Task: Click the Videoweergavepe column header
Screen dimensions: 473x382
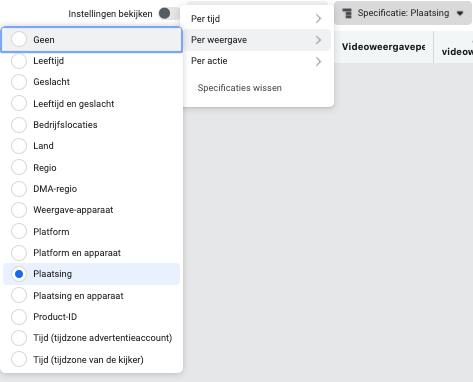Action: pos(383,47)
